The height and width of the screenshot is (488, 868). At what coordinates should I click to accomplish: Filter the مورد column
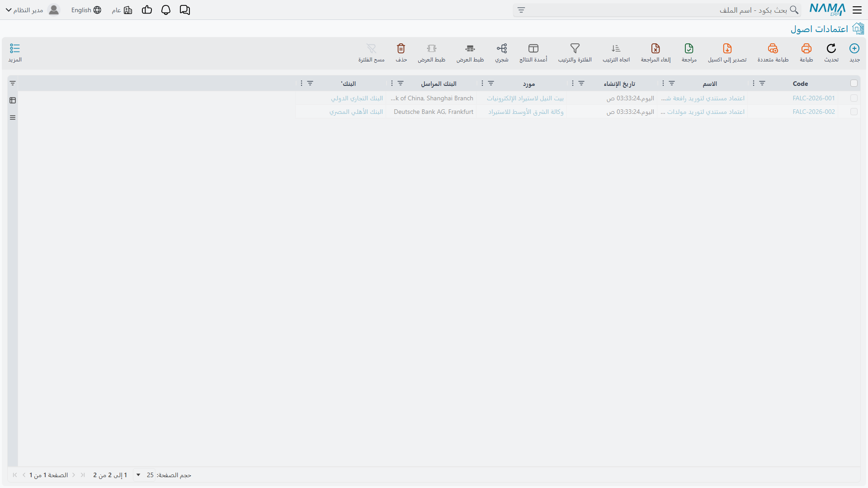coord(491,83)
